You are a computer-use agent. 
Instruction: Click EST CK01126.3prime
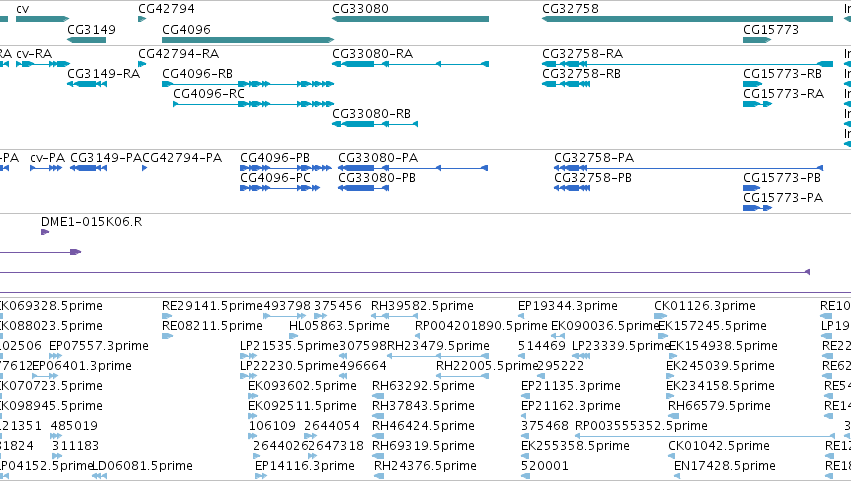click(661, 316)
